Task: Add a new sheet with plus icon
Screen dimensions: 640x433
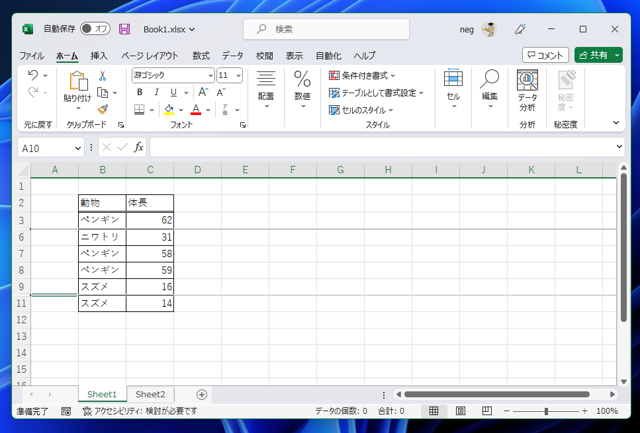Action: coord(202,395)
